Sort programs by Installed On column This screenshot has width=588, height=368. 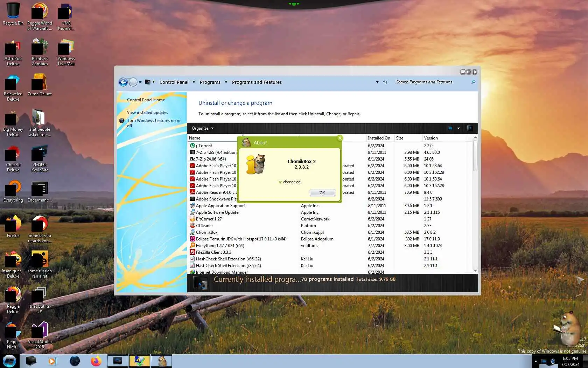click(x=380, y=138)
